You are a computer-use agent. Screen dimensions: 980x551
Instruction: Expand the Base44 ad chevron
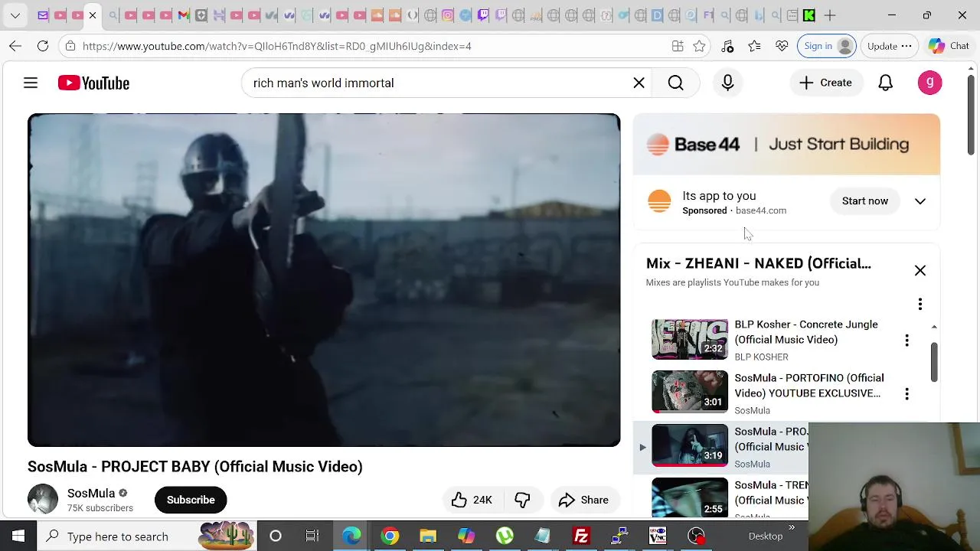click(920, 201)
